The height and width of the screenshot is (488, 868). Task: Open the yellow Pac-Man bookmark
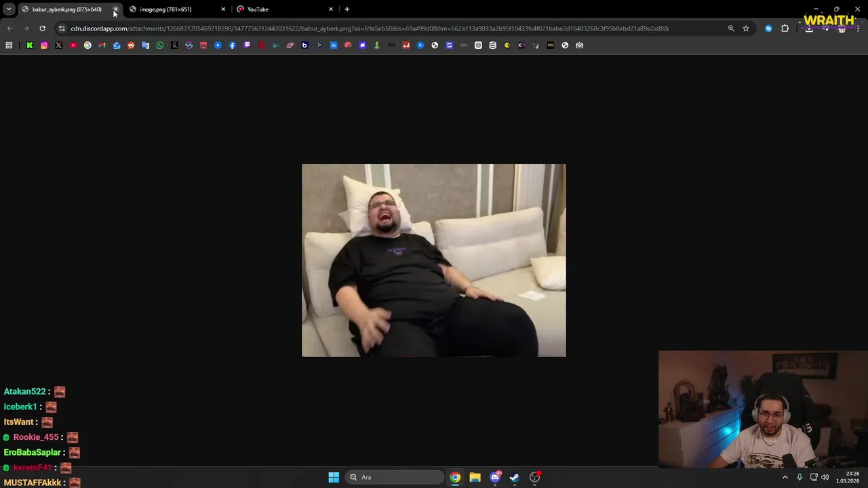click(x=507, y=45)
